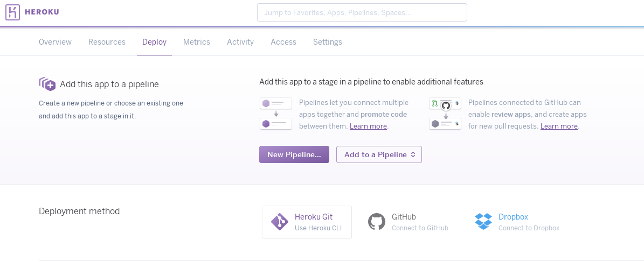This screenshot has width=644, height=268.
Task: Click the Connect to Dropbox subtitle
Action: pos(529,228)
